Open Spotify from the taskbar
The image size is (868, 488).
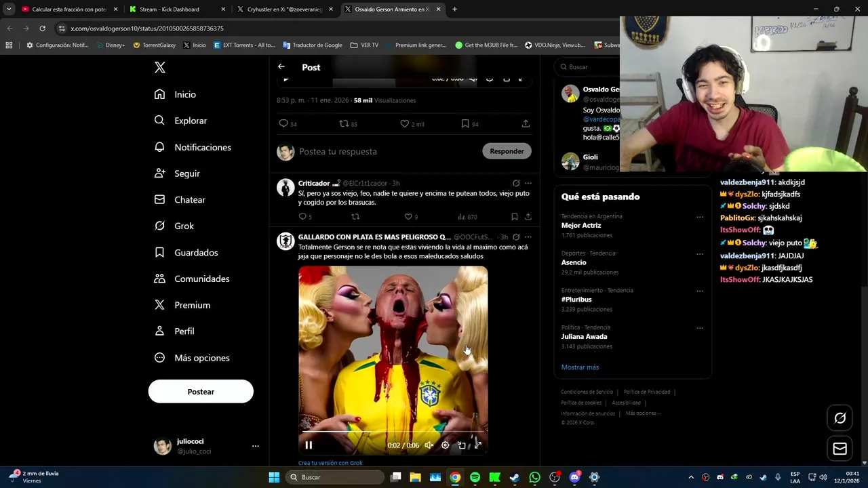(x=475, y=477)
